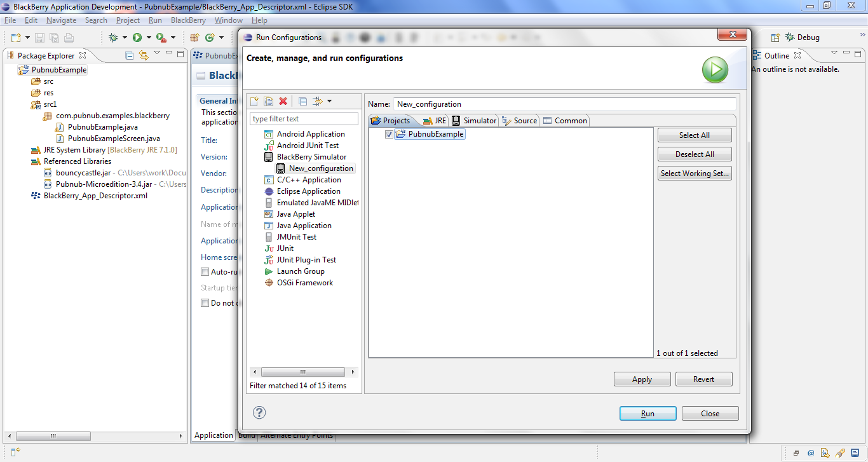Click inside the 'type filter text' field
The width and height of the screenshot is (868, 462).
pos(303,118)
